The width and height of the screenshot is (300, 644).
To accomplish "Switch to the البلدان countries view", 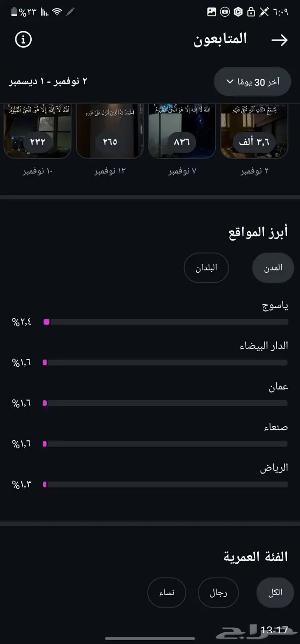I will 206,268.
